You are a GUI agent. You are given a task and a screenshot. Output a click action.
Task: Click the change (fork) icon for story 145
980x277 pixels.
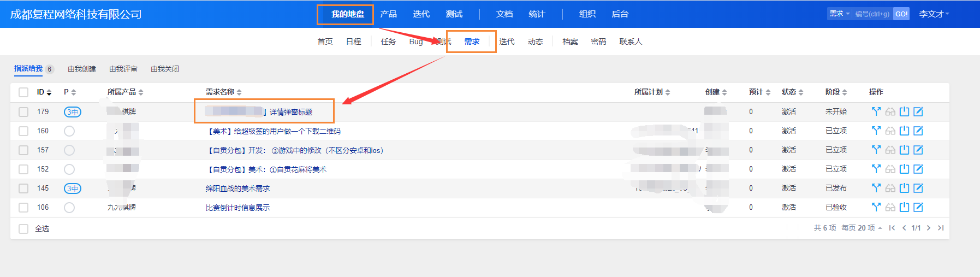pos(876,188)
